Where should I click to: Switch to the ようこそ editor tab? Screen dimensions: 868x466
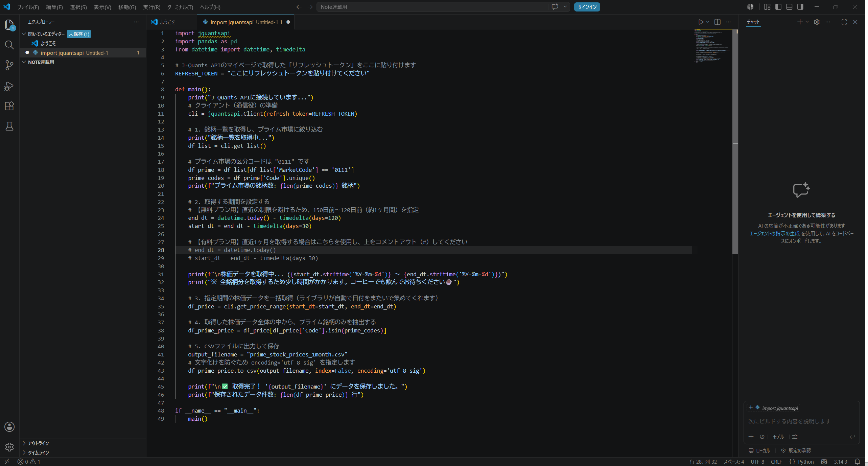click(171, 22)
